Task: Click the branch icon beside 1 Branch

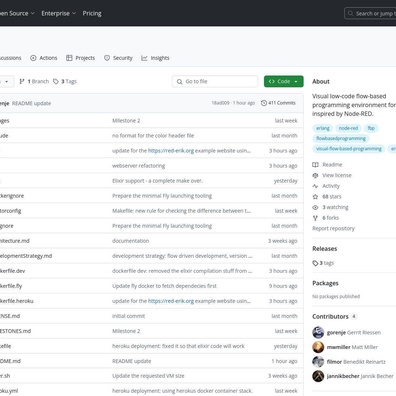Action: point(22,81)
